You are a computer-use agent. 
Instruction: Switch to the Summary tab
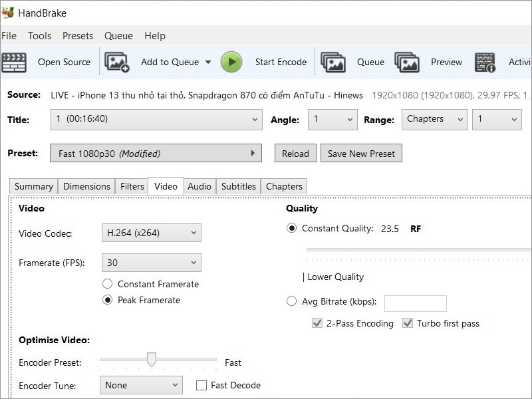coord(34,186)
